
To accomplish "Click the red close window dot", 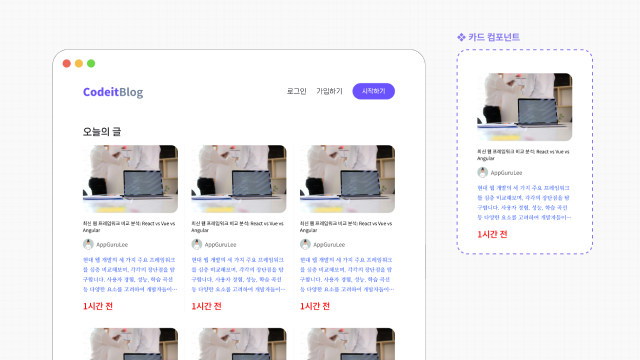I will [67, 63].
